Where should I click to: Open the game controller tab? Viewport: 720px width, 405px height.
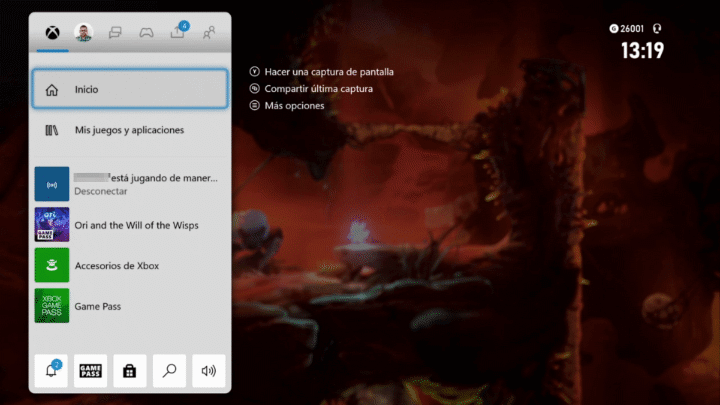[x=146, y=33]
